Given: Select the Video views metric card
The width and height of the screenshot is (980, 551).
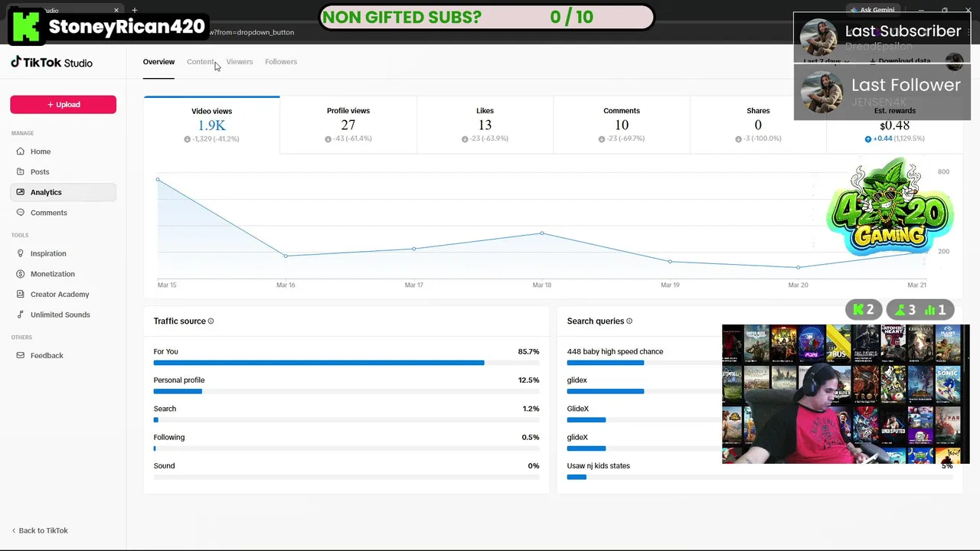Looking at the screenshot, I should [211, 125].
